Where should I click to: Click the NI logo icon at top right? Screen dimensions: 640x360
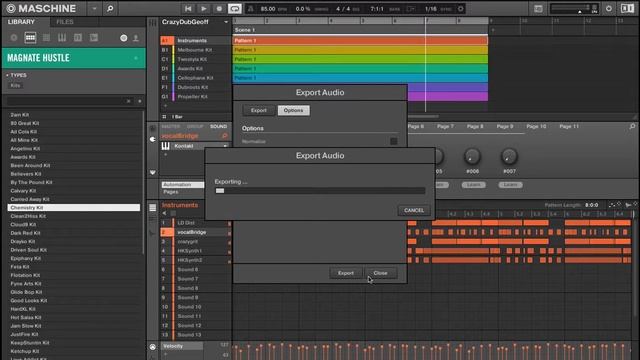point(627,9)
